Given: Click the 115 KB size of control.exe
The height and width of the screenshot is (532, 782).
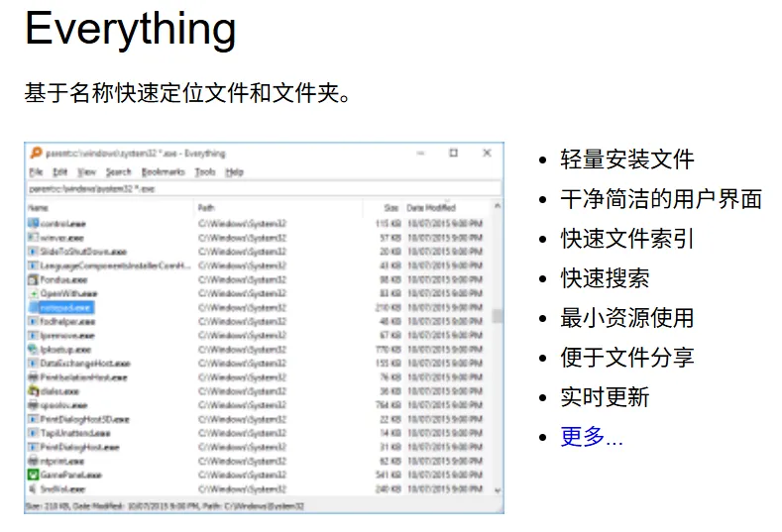Looking at the screenshot, I should point(389,224).
